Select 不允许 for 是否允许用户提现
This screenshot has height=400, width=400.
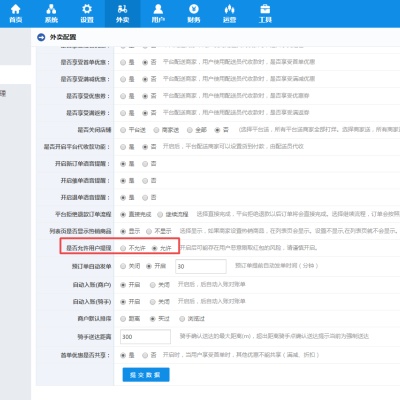point(123,248)
